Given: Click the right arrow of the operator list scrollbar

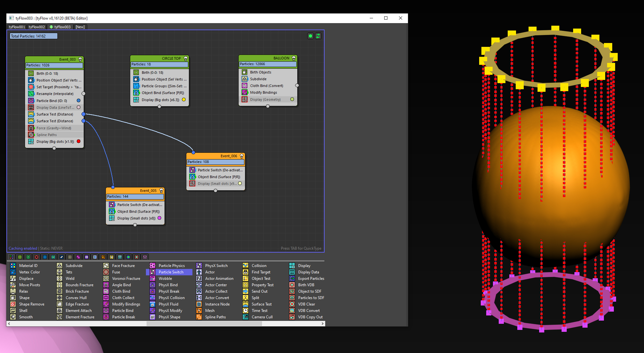Looking at the screenshot, I should [322, 323].
